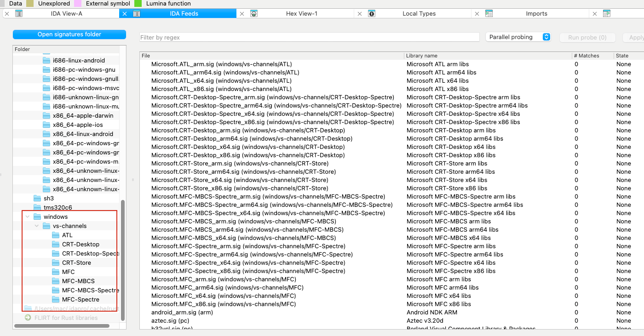This screenshot has height=336, width=644.
Task: Click the green arrow icon for FLIRT for Rust libraries
Action: tap(28, 318)
